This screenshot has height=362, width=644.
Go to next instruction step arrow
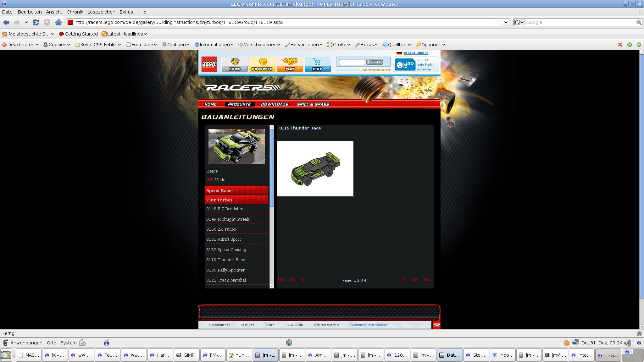pos(403,280)
